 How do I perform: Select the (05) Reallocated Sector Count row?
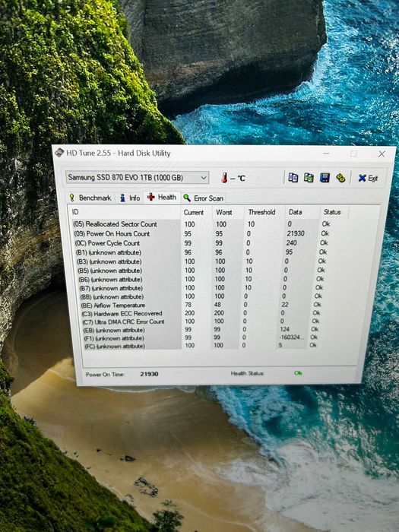pyautogui.click(x=202, y=224)
